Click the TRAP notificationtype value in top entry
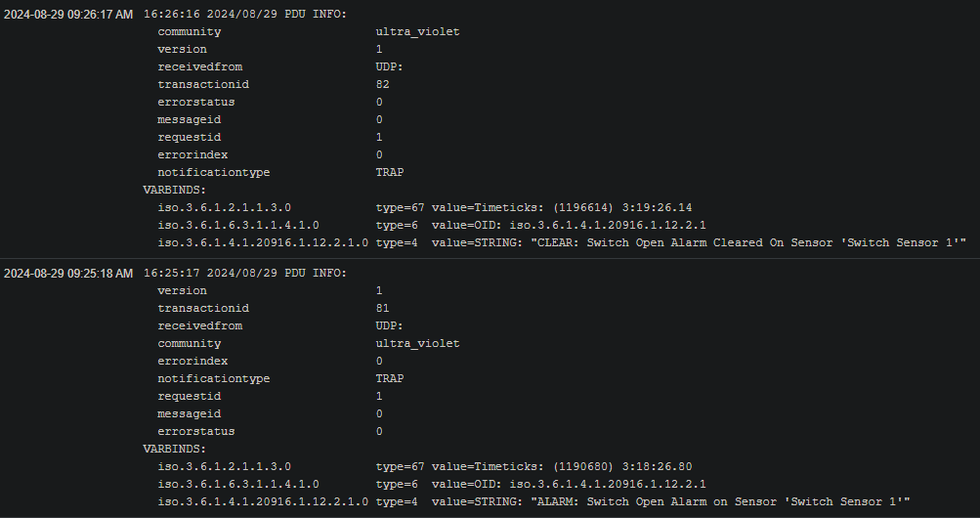Screen dimensions: 980x518 click(390, 172)
